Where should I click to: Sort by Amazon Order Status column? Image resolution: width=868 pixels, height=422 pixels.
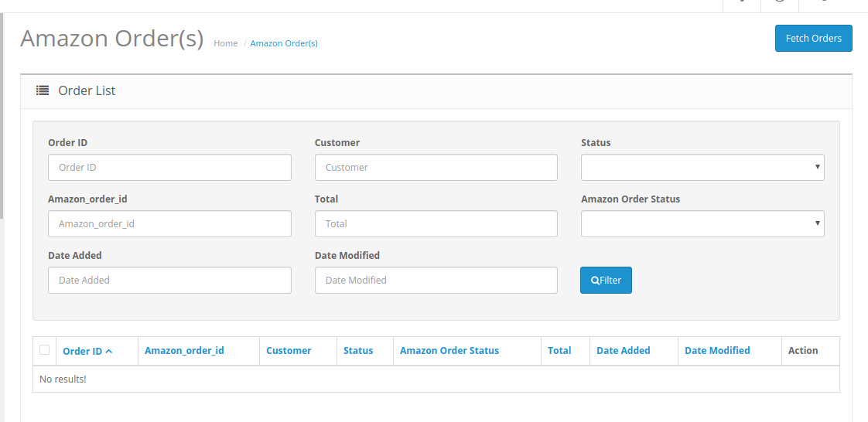pos(449,350)
